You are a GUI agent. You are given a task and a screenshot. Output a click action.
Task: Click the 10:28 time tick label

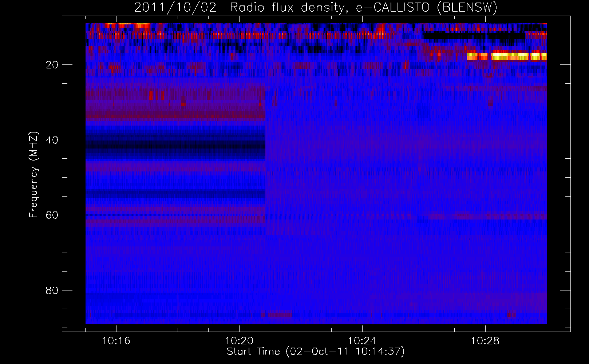[485, 341]
